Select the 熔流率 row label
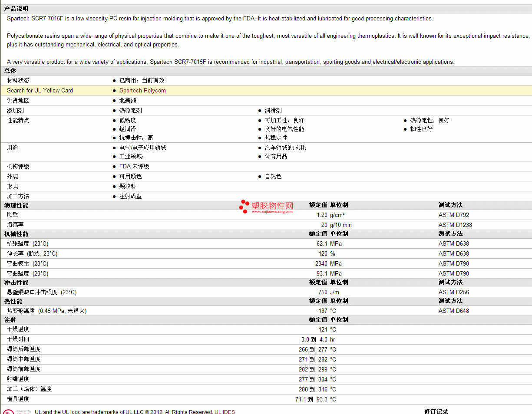532x414 pixels. click(x=15, y=224)
